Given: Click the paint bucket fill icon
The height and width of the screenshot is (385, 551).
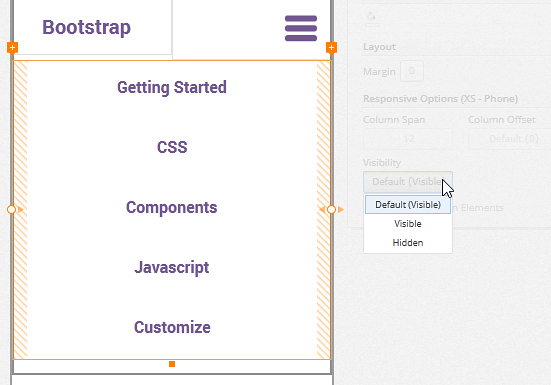Looking at the screenshot, I should point(371,16).
